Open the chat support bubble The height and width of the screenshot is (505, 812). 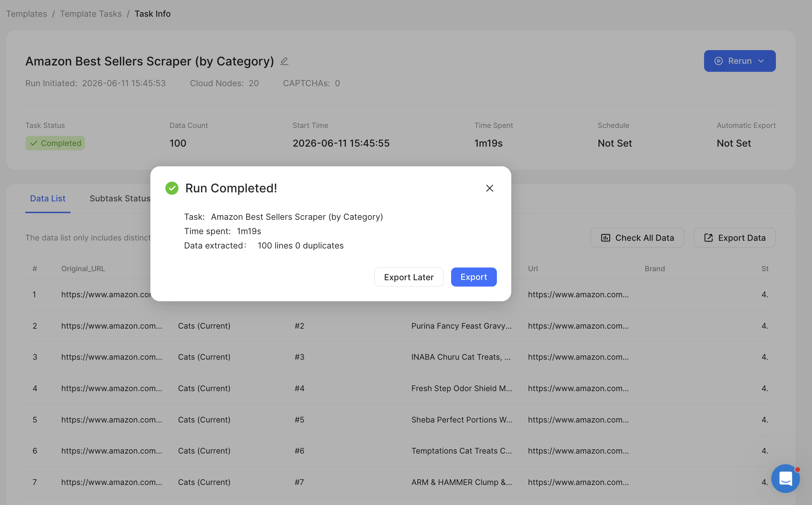[785, 478]
